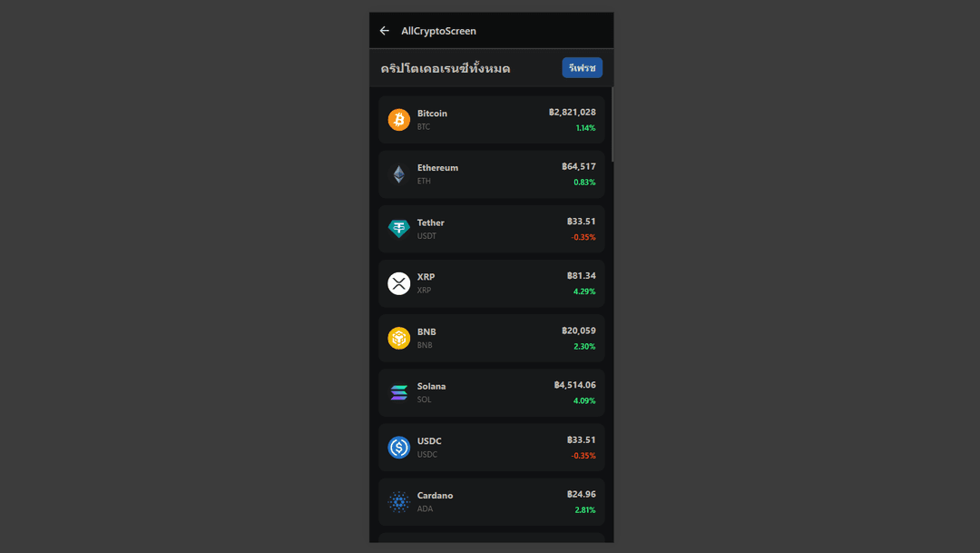
Task: Click the XRP circular logo
Action: [x=399, y=282]
